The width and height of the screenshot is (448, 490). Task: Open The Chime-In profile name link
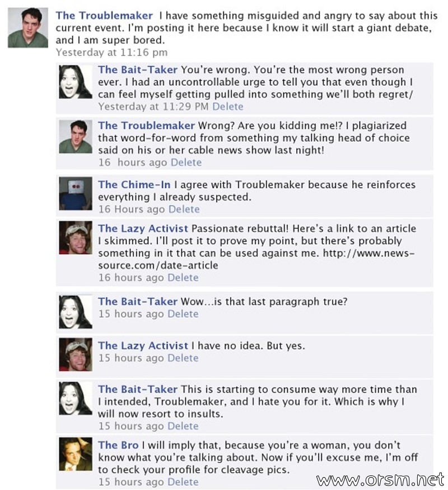[134, 185]
